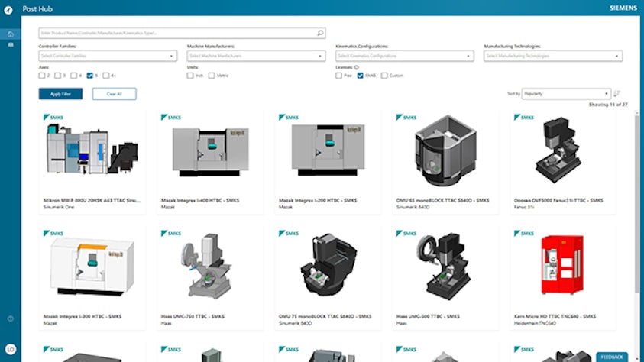Viewport: 644px width, 362px height.
Task: Click 'Sinumerik 840D' under DMU 65 card
Action: (413, 207)
